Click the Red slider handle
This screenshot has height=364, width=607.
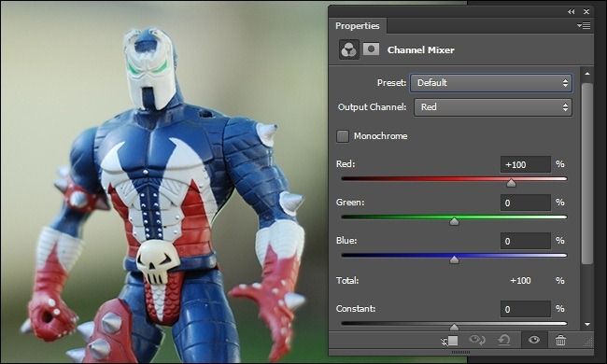click(x=511, y=183)
